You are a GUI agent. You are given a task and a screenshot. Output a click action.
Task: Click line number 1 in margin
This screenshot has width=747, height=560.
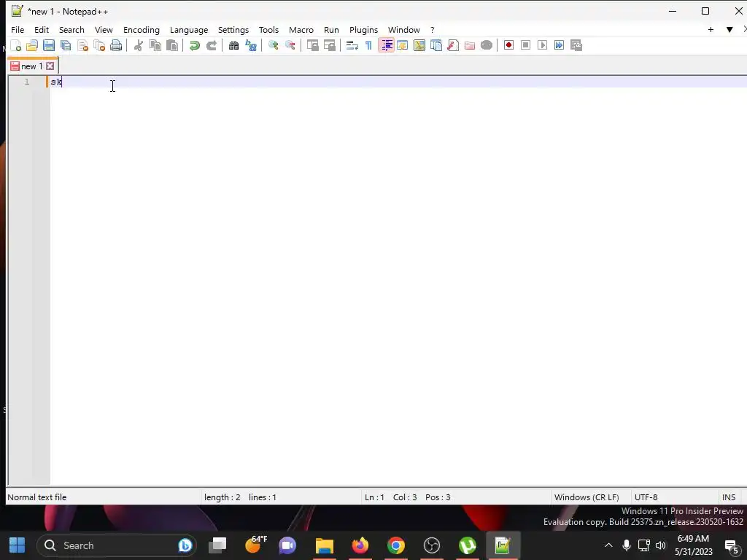[27, 82]
